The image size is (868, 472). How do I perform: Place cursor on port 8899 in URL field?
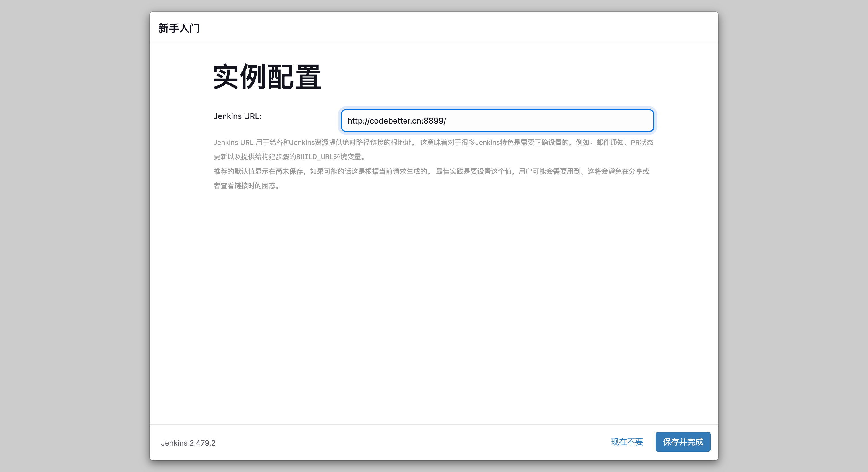tap(433, 121)
